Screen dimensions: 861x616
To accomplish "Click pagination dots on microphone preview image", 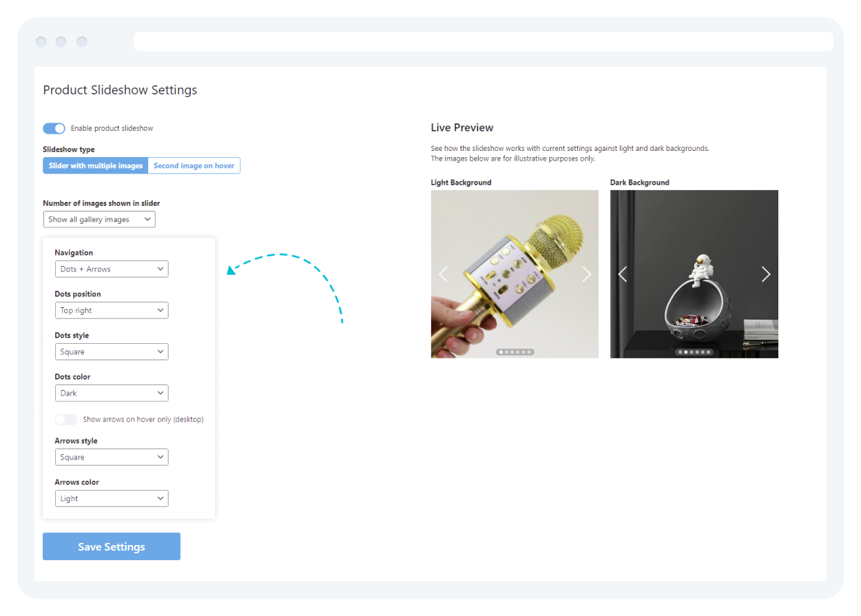I will click(x=515, y=352).
